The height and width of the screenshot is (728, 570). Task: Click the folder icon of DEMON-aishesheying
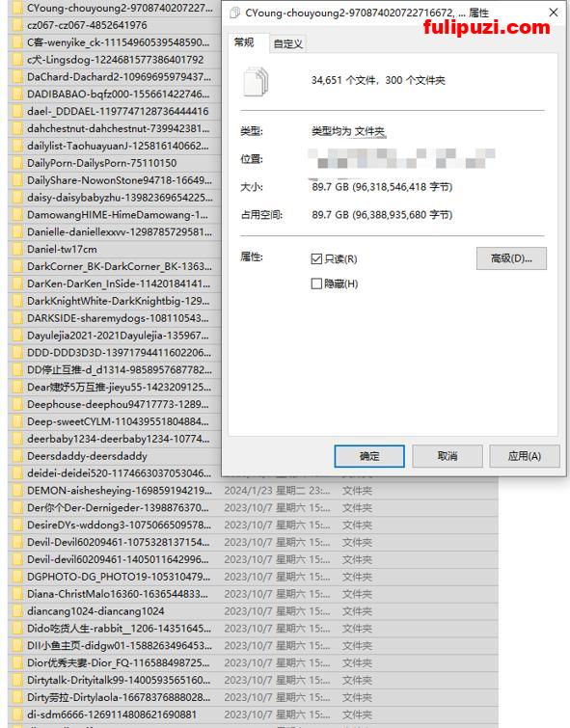[17, 490]
